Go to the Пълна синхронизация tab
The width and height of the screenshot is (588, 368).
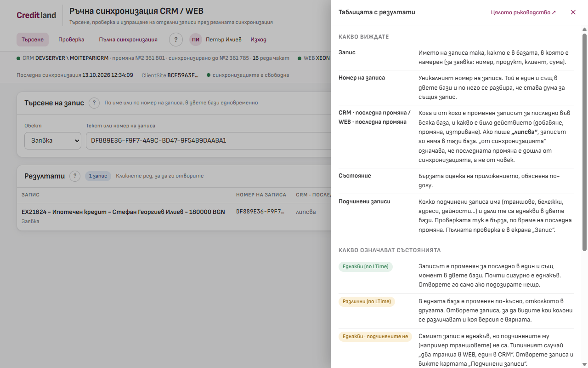tap(128, 40)
